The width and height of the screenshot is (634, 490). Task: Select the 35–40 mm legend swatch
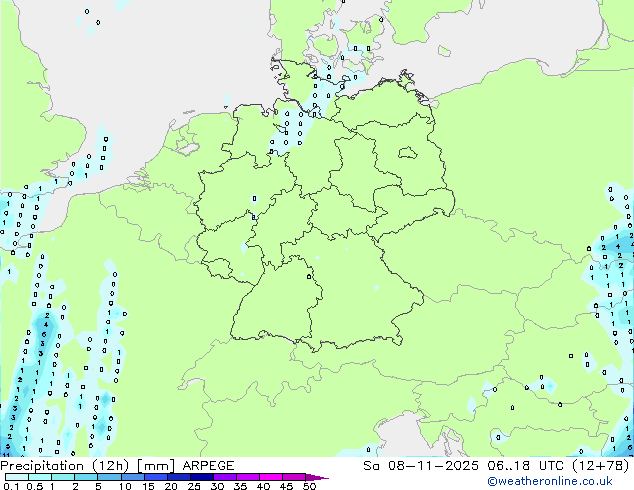248,477
